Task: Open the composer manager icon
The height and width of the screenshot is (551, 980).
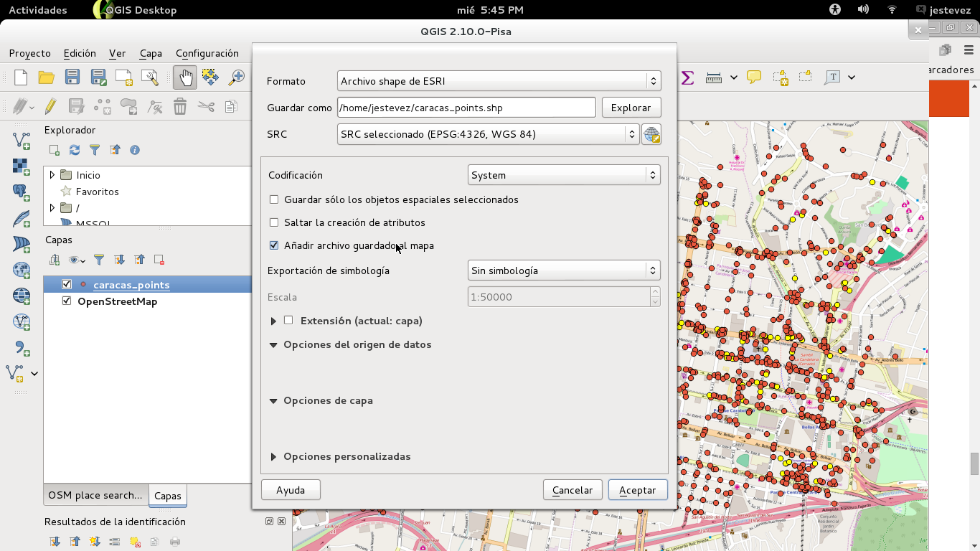Action: click(150, 77)
